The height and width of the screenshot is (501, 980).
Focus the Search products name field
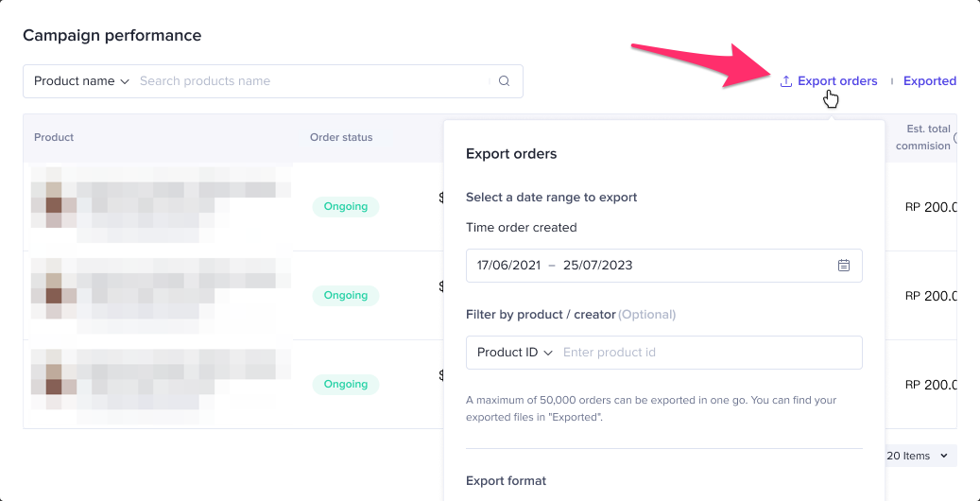click(x=312, y=81)
